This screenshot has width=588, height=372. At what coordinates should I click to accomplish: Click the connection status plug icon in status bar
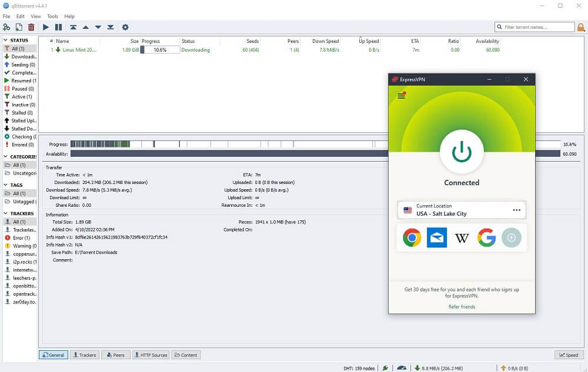coord(385,368)
